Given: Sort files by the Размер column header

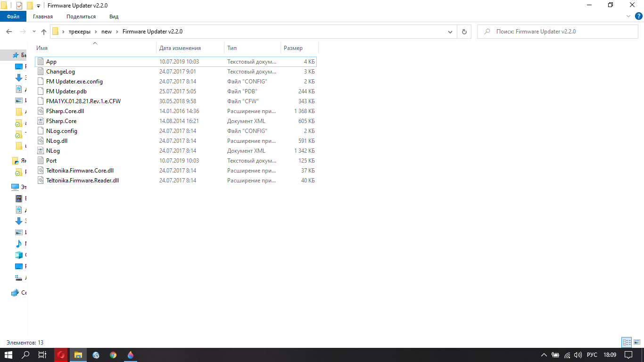Looking at the screenshot, I should click(293, 48).
